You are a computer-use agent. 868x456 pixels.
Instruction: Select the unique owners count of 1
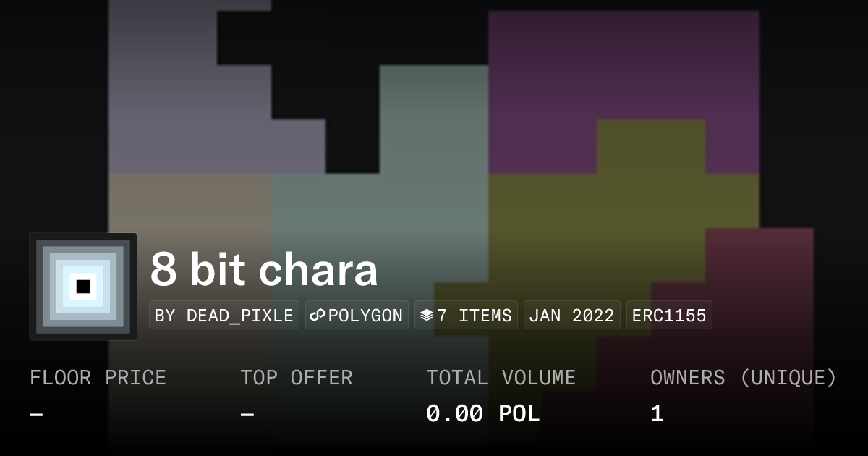[657, 414]
